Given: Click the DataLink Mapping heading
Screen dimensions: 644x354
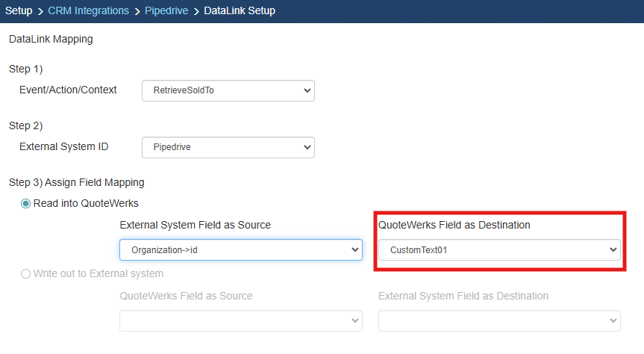Looking at the screenshot, I should pyautogui.click(x=51, y=39).
